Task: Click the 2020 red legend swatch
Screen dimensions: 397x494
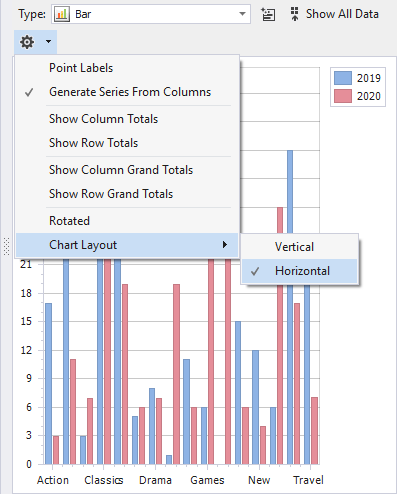Action: (343, 96)
